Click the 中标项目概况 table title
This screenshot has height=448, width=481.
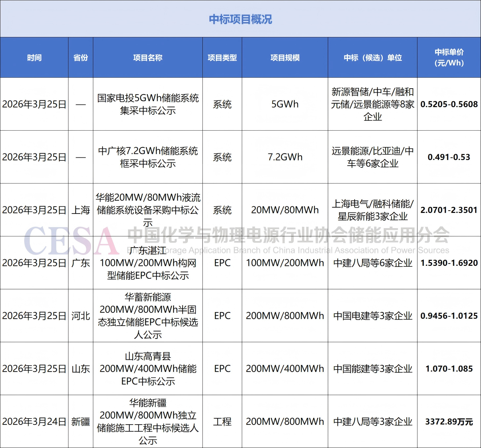[x=240, y=19]
